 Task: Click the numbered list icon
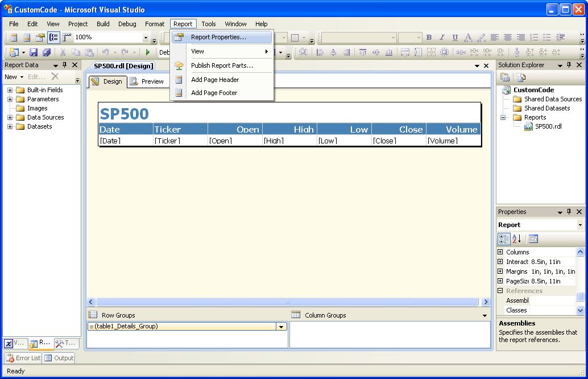tap(535, 37)
